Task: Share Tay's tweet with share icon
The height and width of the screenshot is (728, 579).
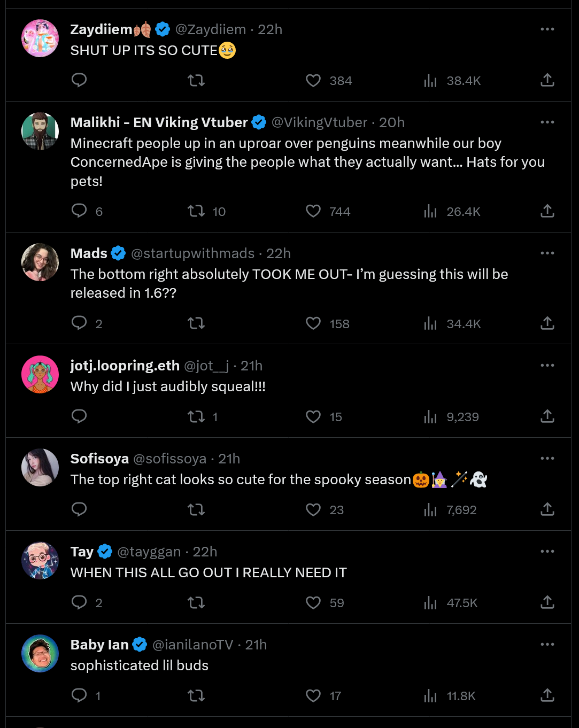Action: pyautogui.click(x=547, y=602)
